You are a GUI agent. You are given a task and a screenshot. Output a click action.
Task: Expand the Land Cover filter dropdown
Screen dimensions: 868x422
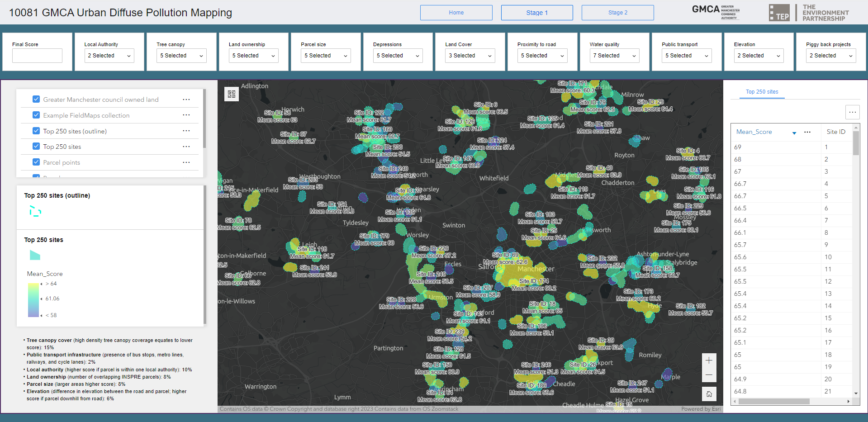470,56
